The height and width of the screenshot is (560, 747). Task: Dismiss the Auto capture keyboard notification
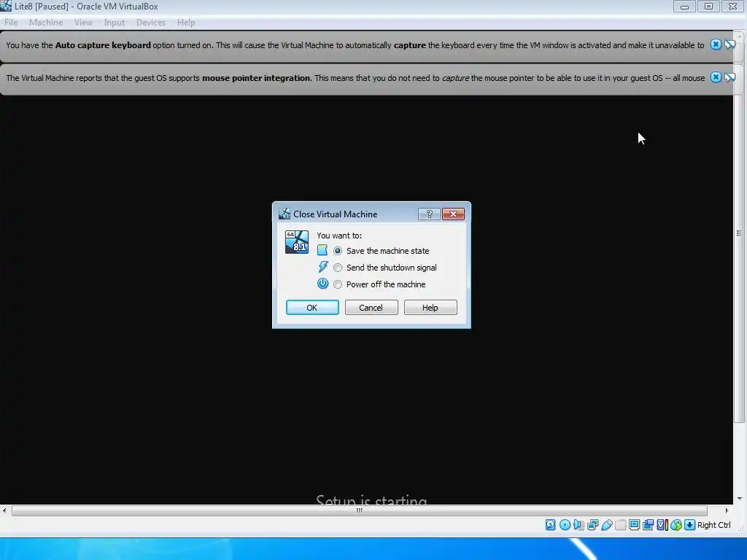tap(716, 44)
